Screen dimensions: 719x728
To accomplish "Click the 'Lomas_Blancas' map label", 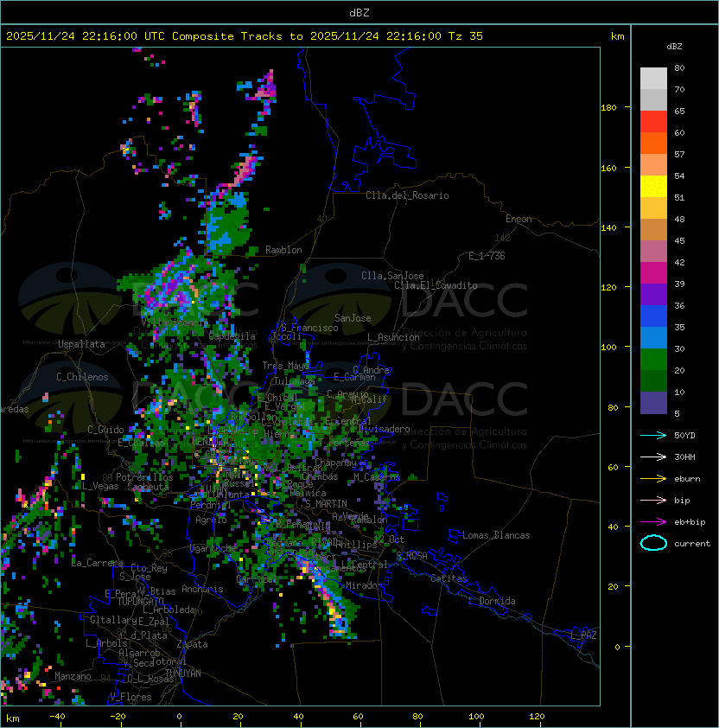I will tap(496, 535).
